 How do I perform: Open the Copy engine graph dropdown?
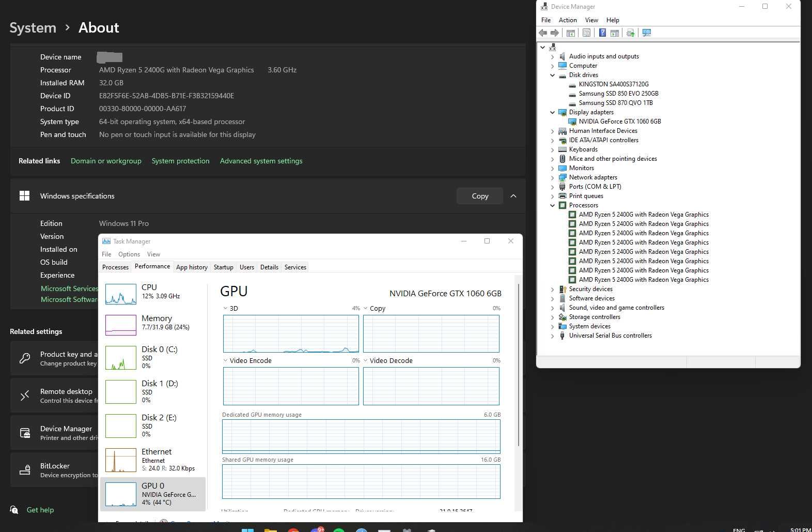pyautogui.click(x=366, y=309)
